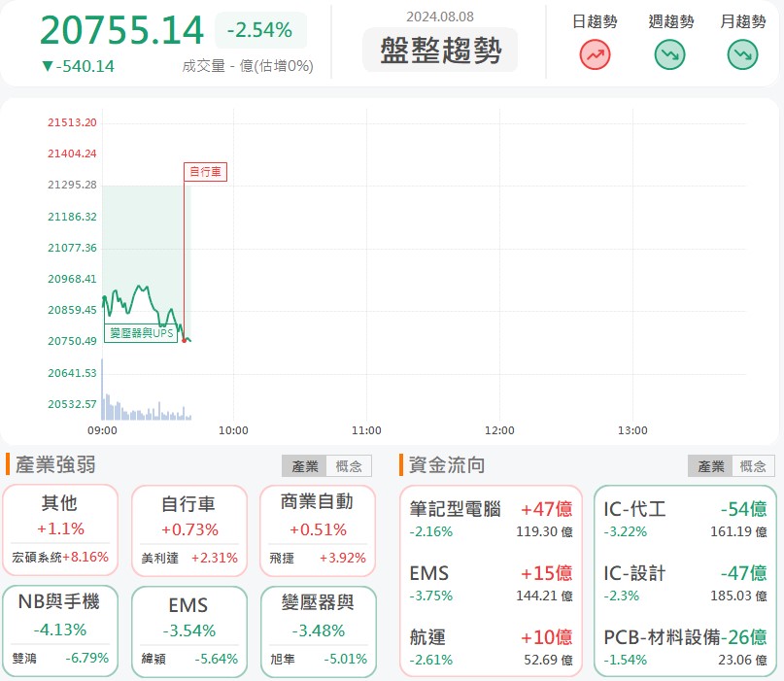Open the 自行車 industry card
The width and height of the screenshot is (784, 681).
(x=188, y=530)
